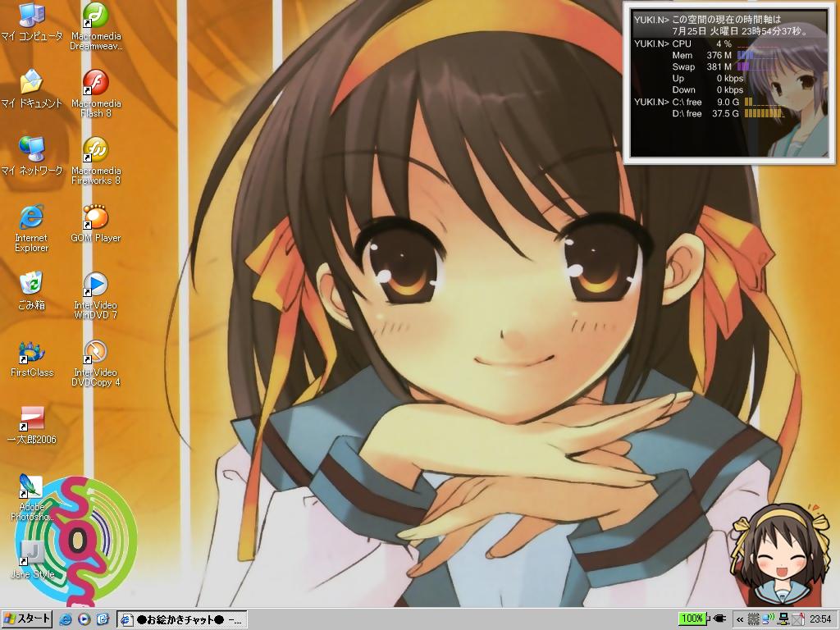Screen dimensions: 840x630
Task: Click the スタート start button
Action: point(27,619)
